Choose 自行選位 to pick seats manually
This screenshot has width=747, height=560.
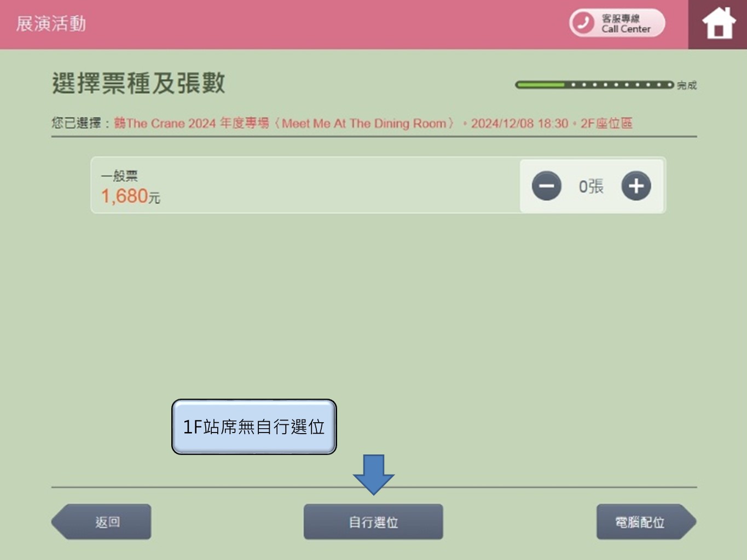[373, 522]
